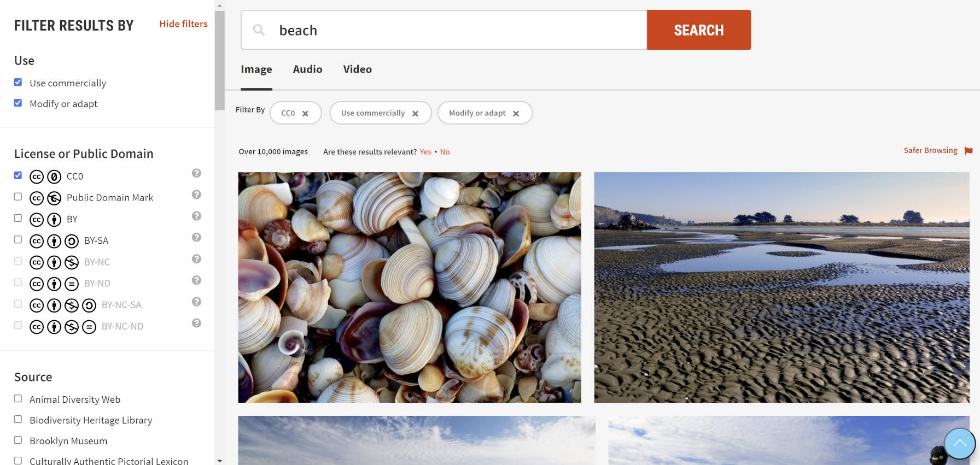
Task: Check Culturally Authentic Pictorial Lexicon source
Action: pos(18,461)
